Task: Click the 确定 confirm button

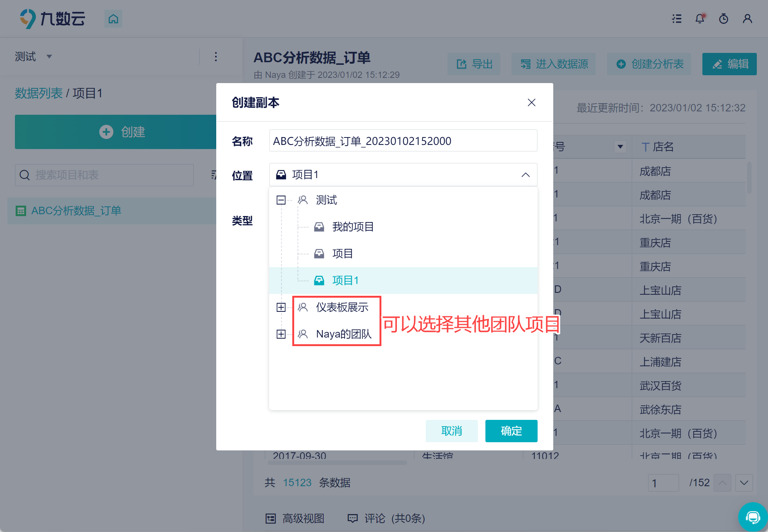Action: [x=511, y=431]
